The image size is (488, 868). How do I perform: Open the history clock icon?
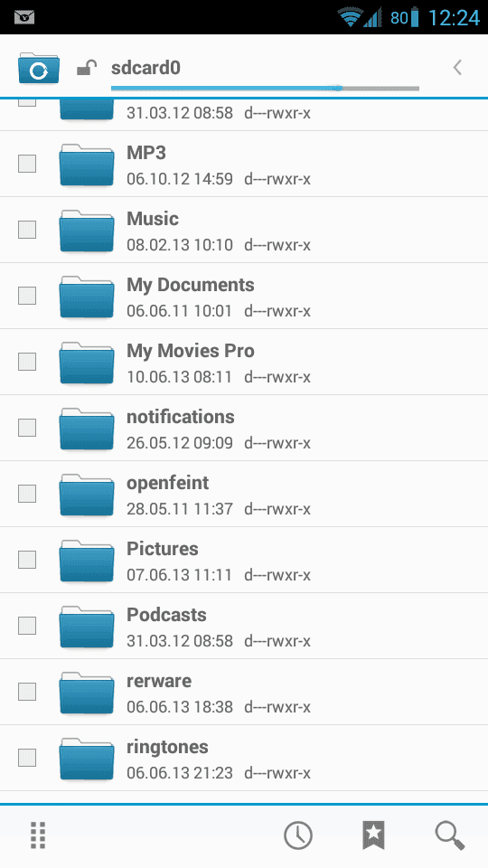[x=297, y=835]
